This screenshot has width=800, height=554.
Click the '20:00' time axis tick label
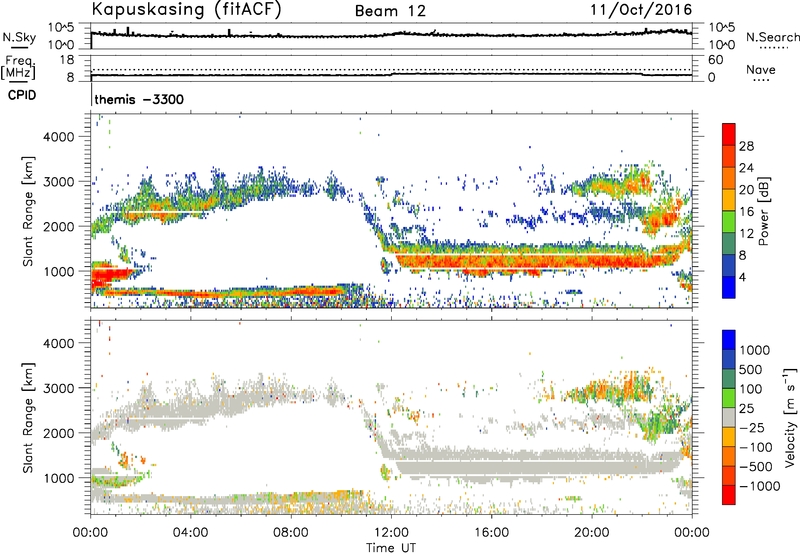pyautogui.click(x=592, y=533)
